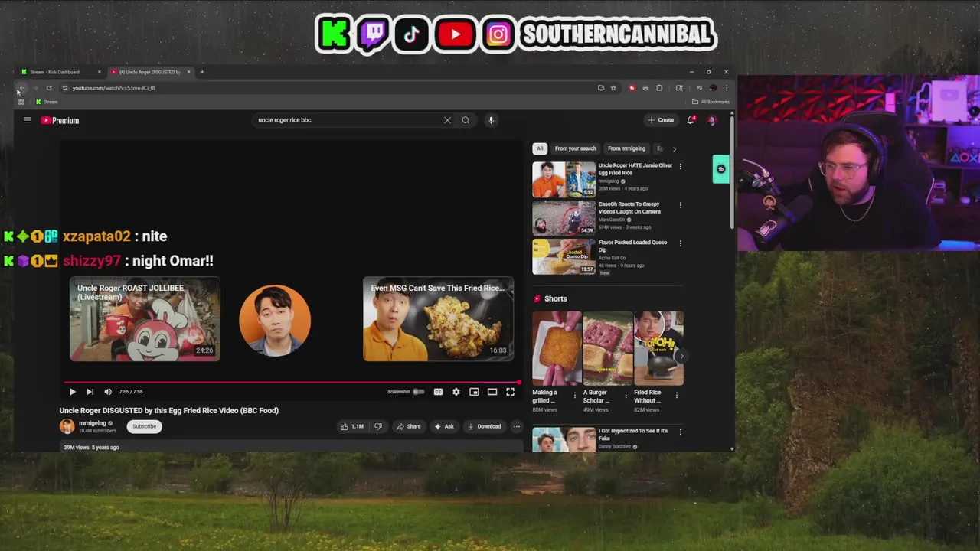Image resolution: width=980 pixels, height=551 pixels.
Task: Go back in the browser
Action: 22,88
